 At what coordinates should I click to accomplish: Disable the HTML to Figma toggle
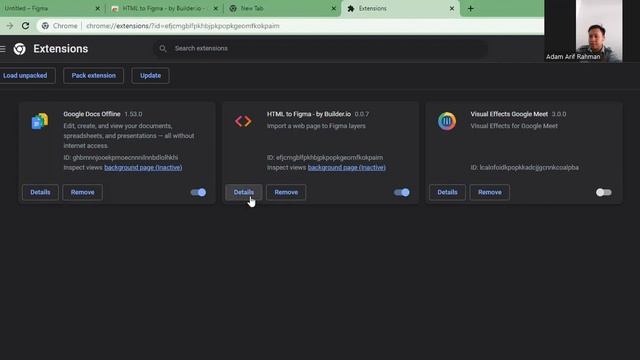402,192
